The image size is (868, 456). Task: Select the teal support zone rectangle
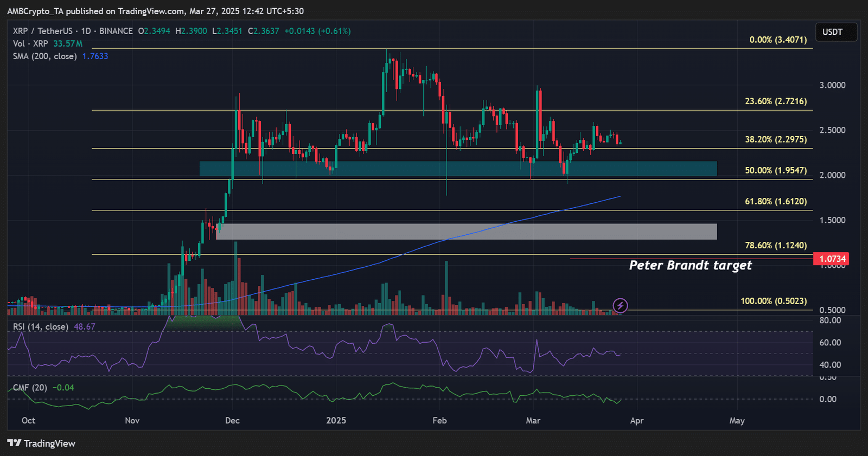[x=457, y=169]
